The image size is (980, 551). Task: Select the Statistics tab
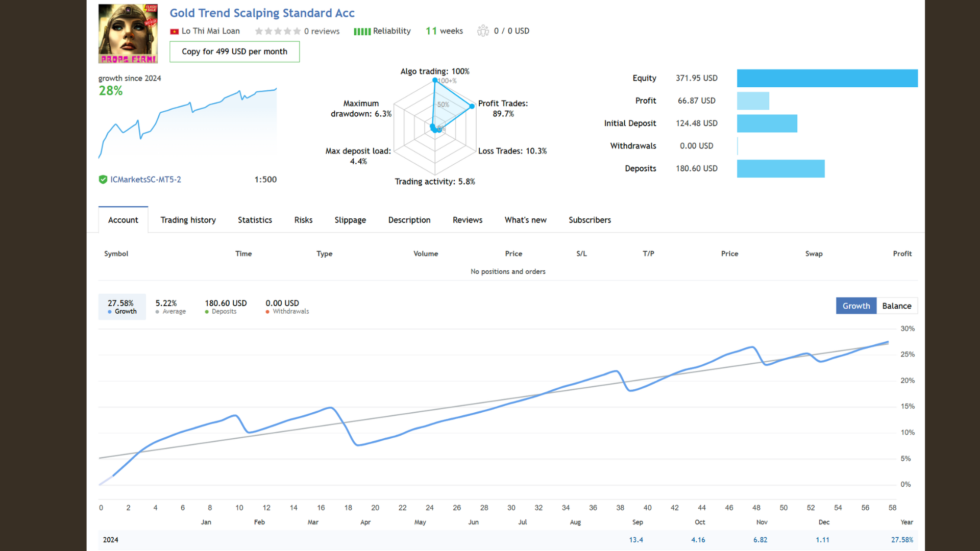pos(254,219)
